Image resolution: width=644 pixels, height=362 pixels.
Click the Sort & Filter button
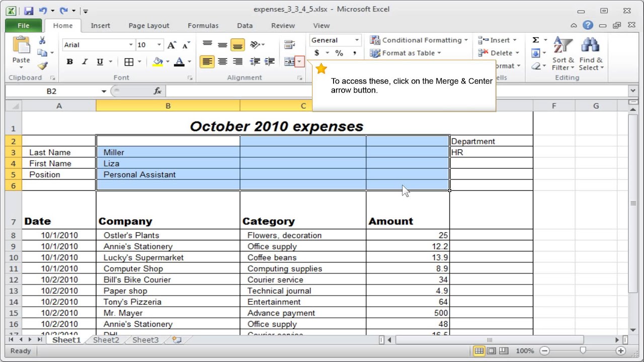click(x=562, y=54)
